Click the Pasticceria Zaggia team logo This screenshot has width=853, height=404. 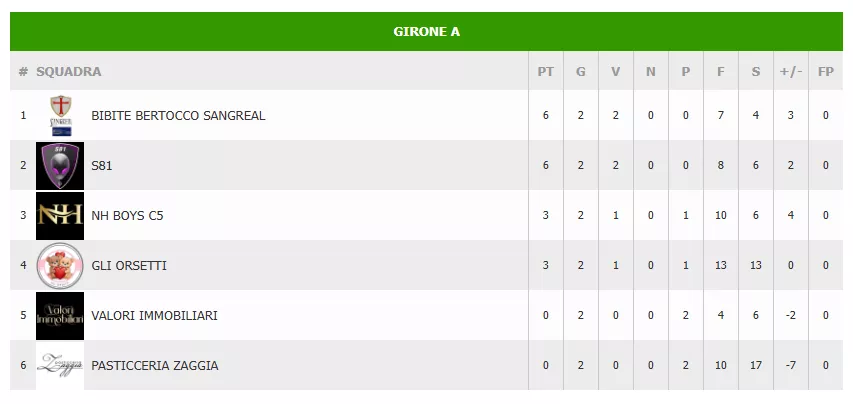pyautogui.click(x=59, y=365)
